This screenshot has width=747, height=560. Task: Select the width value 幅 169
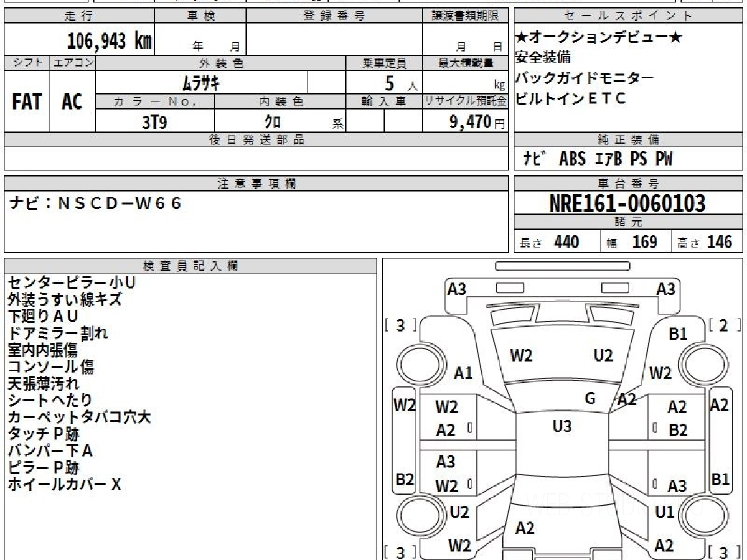631,242
